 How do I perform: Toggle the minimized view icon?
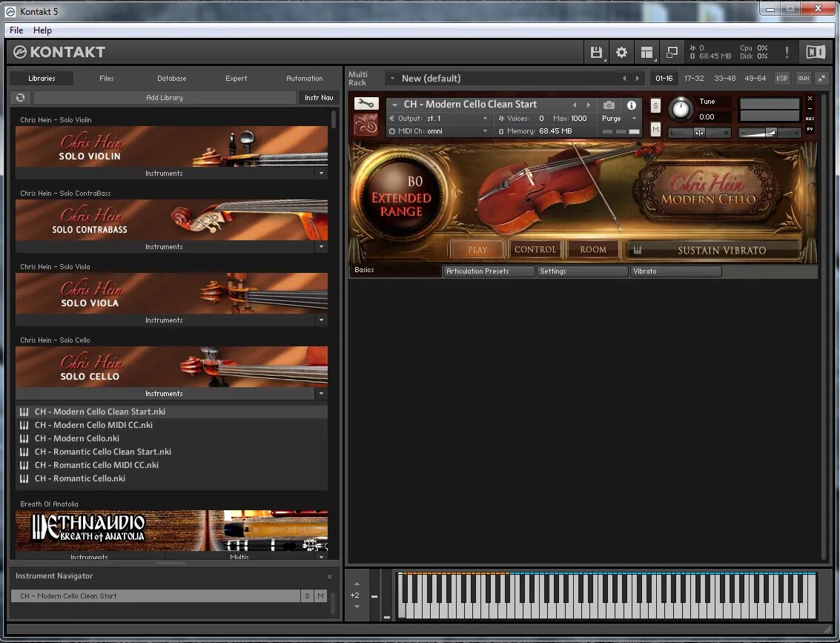pyautogui.click(x=672, y=53)
